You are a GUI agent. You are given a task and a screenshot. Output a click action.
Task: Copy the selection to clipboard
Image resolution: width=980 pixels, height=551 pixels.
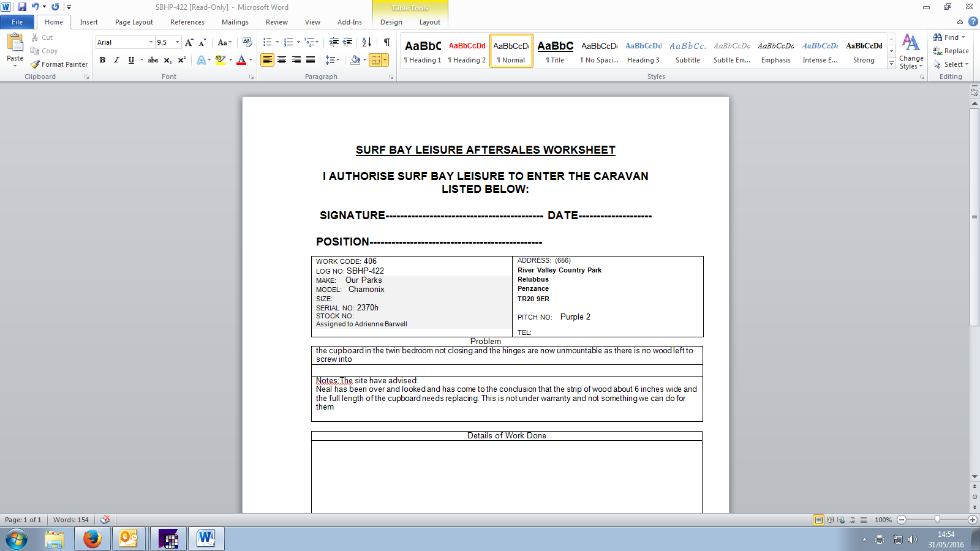pos(44,51)
